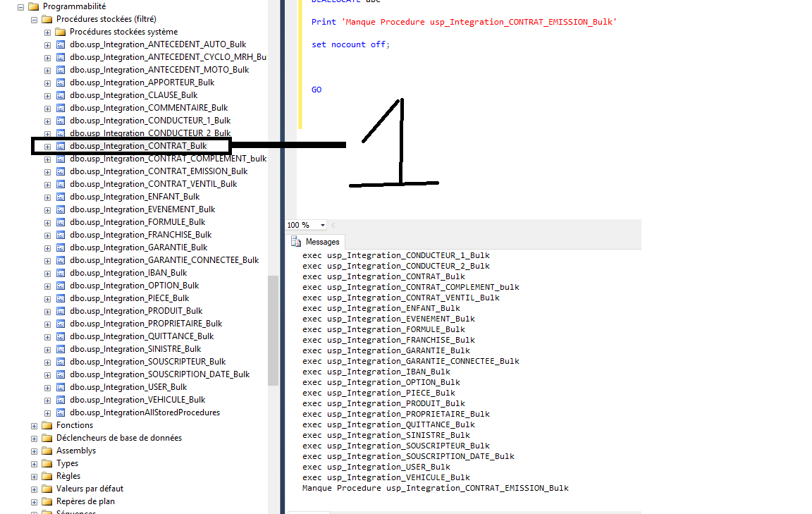Expand the usp_Integration_CONTRAT_EMISSION_Bulk node
Image resolution: width=812 pixels, height=514 pixels.
[48, 173]
